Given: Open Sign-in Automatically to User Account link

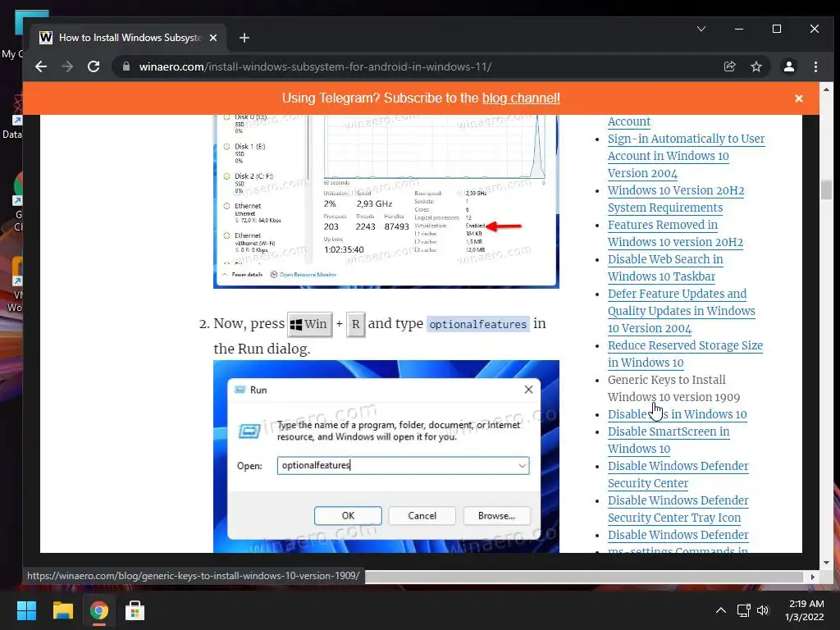Looking at the screenshot, I should point(686,156).
